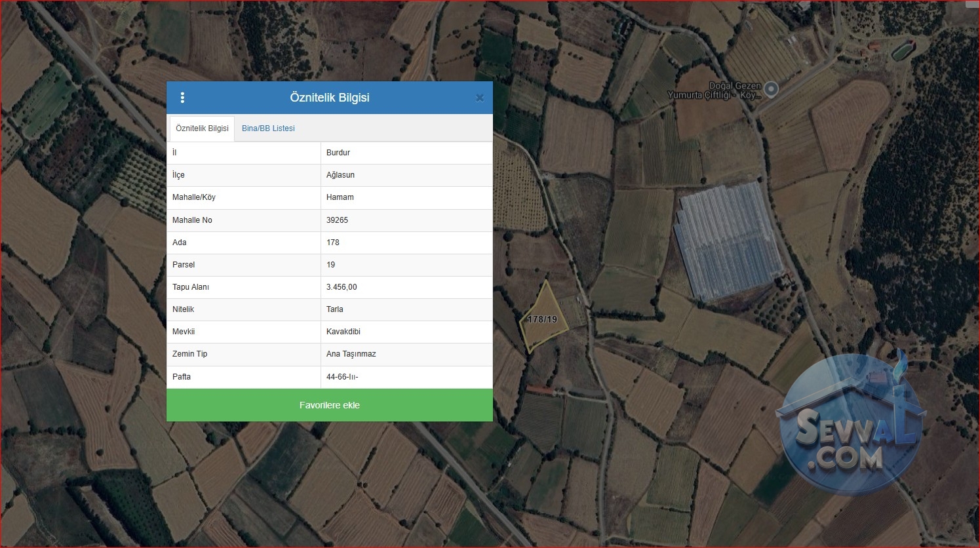Image resolution: width=980 pixels, height=548 pixels.
Task: Click the Doğal Gezen Yumurta Çiftliği map pin
Action: (772, 88)
